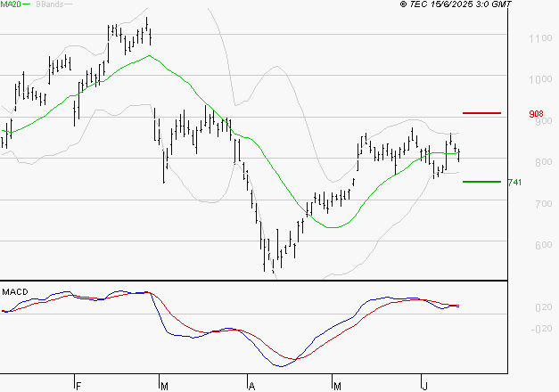Click the 600 price axis label
559x392 pixels.
(538, 247)
